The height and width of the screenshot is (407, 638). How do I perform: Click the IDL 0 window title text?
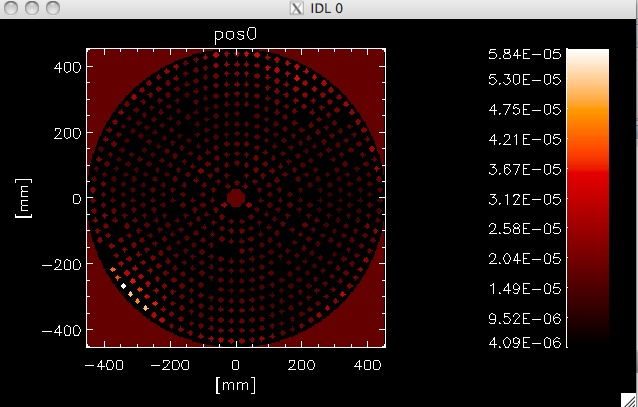pyautogui.click(x=326, y=8)
